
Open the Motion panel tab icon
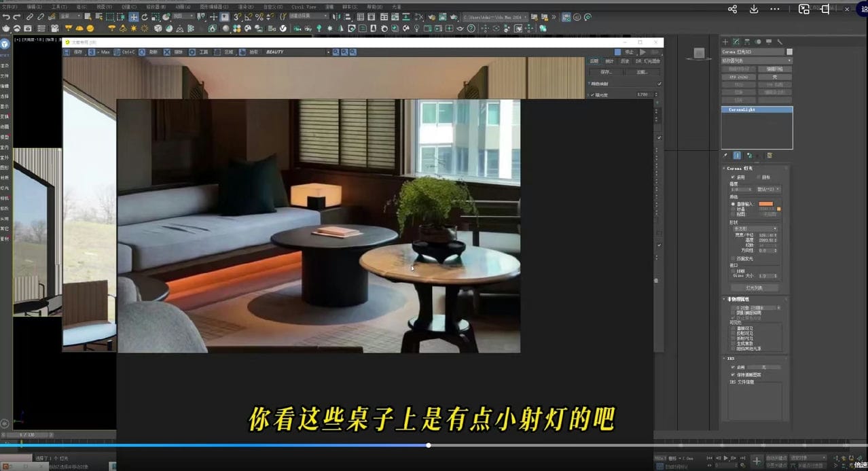[758, 42]
